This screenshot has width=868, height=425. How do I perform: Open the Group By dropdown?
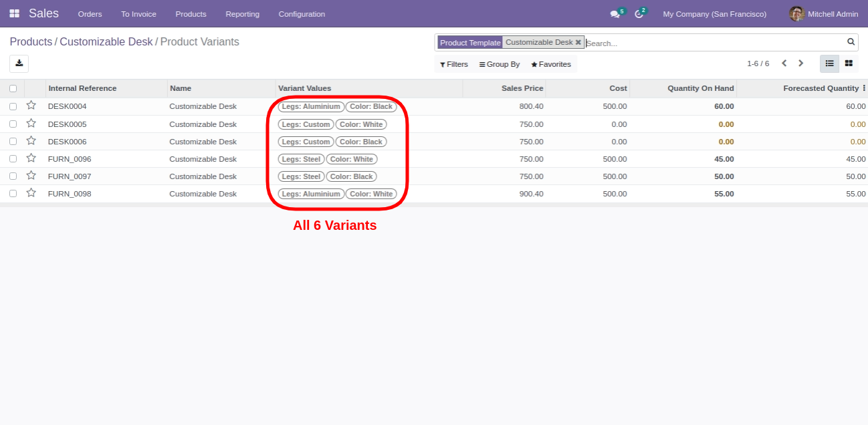point(500,64)
